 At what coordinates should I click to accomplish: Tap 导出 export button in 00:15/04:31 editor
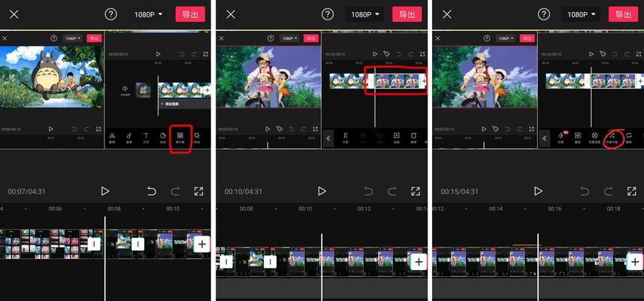624,14
